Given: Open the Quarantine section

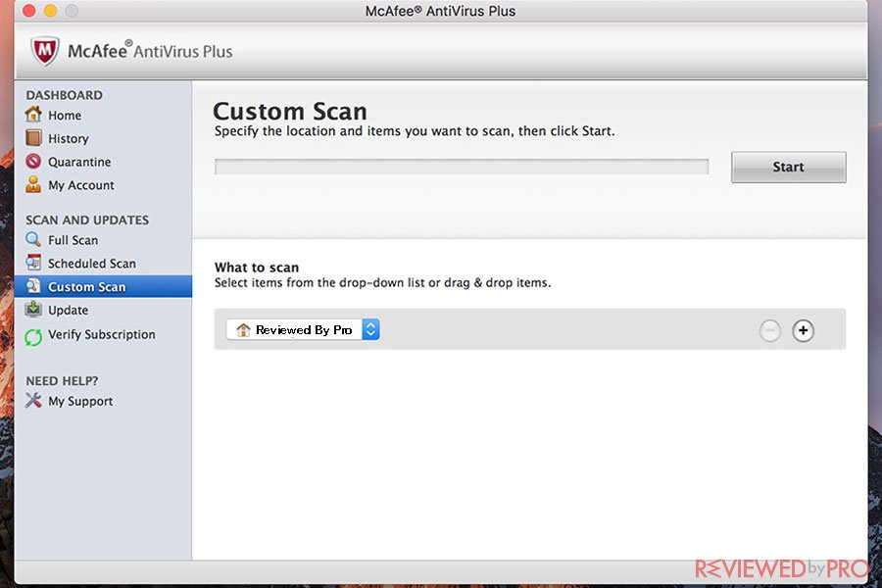Looking at the screenshot, I should (79, 162).
